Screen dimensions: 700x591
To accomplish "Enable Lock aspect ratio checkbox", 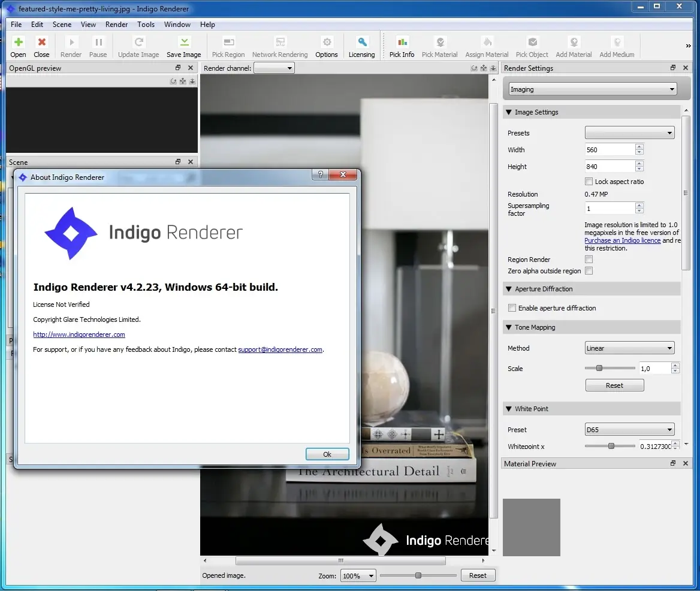I will tap(589, 181).
